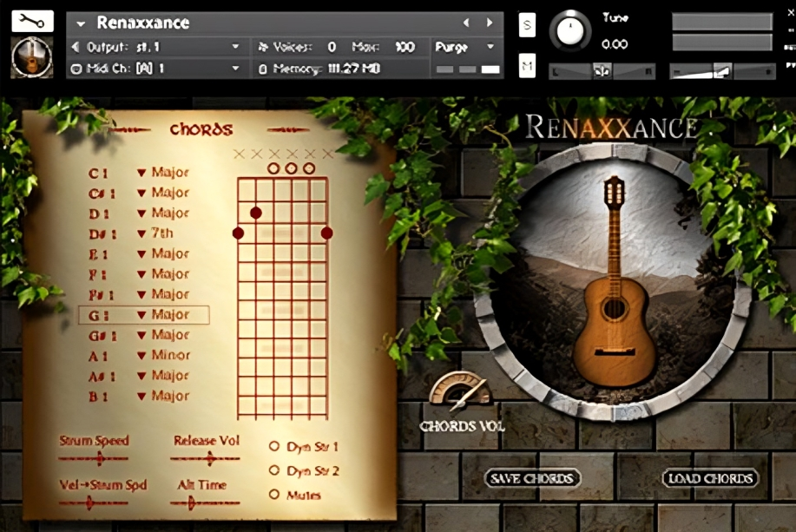Open the Midi Ch dropdown
Screen dimensions: 796x532
pyautogui.click(x=235, y=68)
